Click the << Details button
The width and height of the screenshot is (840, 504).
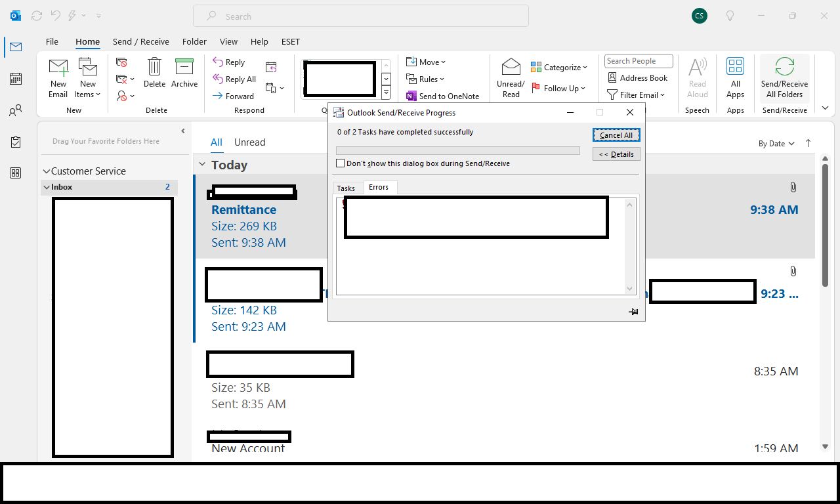click(616, 154)
